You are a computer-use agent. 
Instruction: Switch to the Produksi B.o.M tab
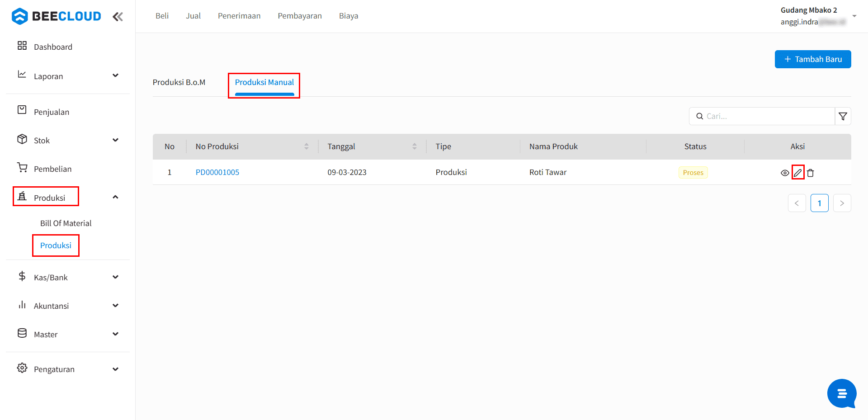pos(179,82)
